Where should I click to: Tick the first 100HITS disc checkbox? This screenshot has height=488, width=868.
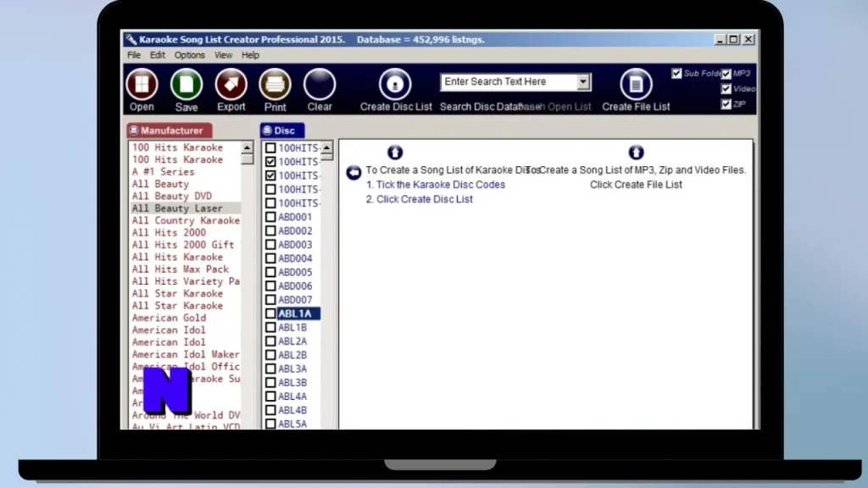[270, 147]
